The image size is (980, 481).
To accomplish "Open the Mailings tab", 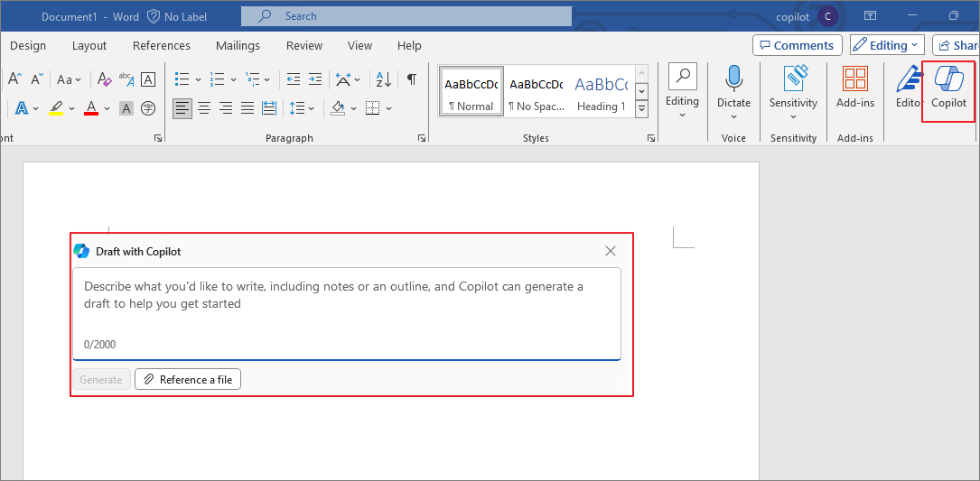I will (x=238, y=46).
